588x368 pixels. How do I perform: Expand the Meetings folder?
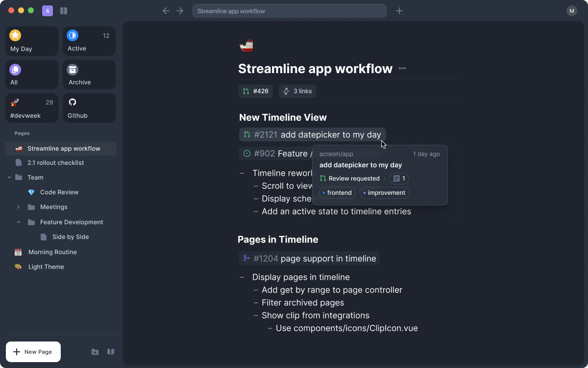(19, 207)
